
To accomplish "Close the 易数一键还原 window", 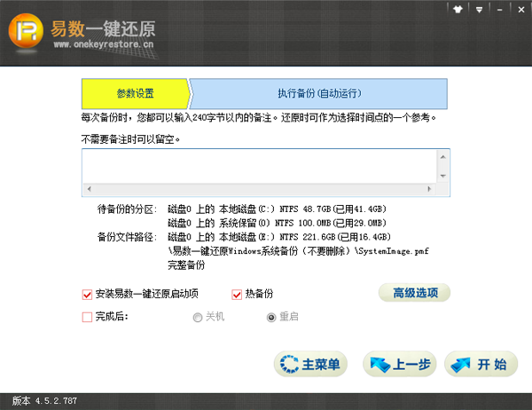I will point(521,10).
